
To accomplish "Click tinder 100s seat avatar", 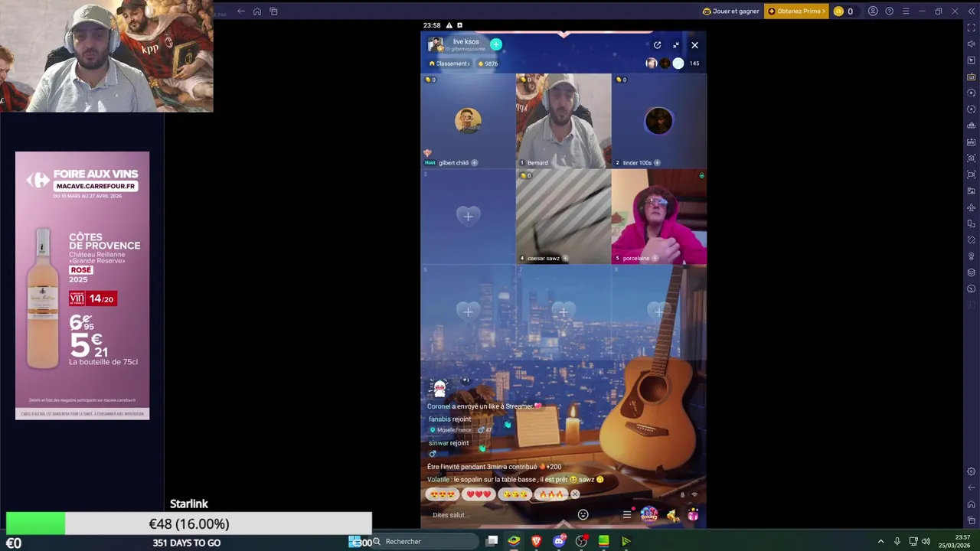I will (658, 120).
